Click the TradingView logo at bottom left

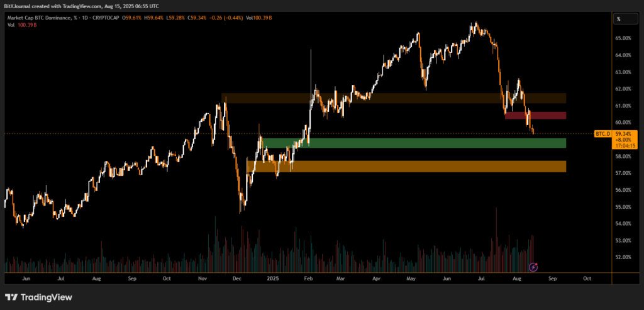[x=39, y=297]
